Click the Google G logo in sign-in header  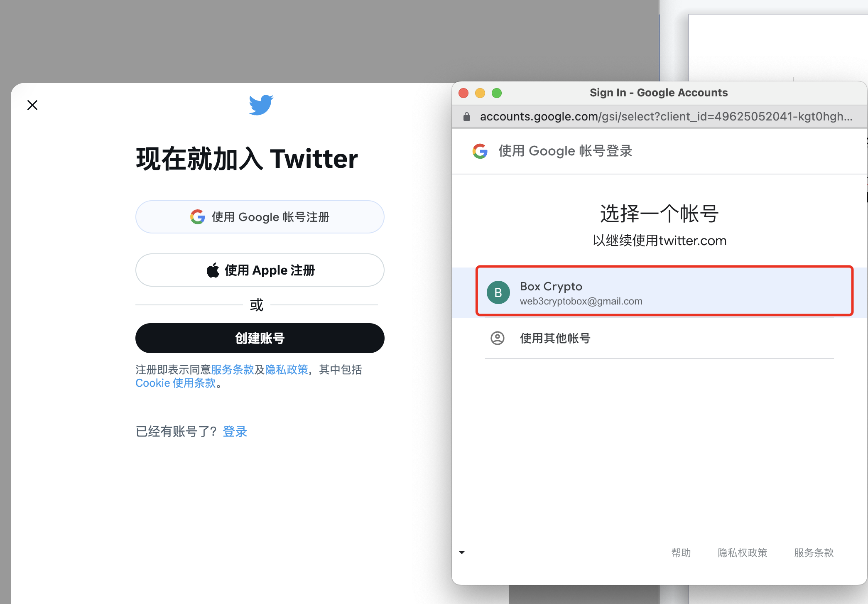[480, 151]
